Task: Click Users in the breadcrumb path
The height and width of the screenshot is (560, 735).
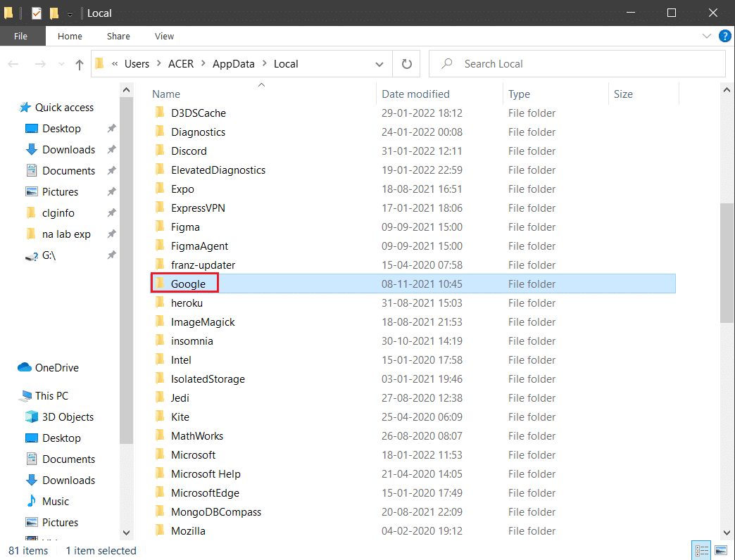Action: (x=137, y=63)
